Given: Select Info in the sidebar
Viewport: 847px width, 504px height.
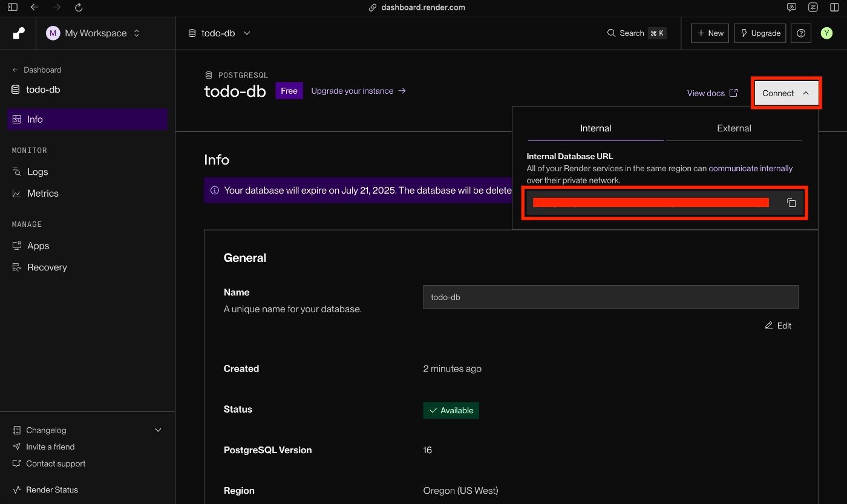Looking at the screenshot, I should coord(88,119).
